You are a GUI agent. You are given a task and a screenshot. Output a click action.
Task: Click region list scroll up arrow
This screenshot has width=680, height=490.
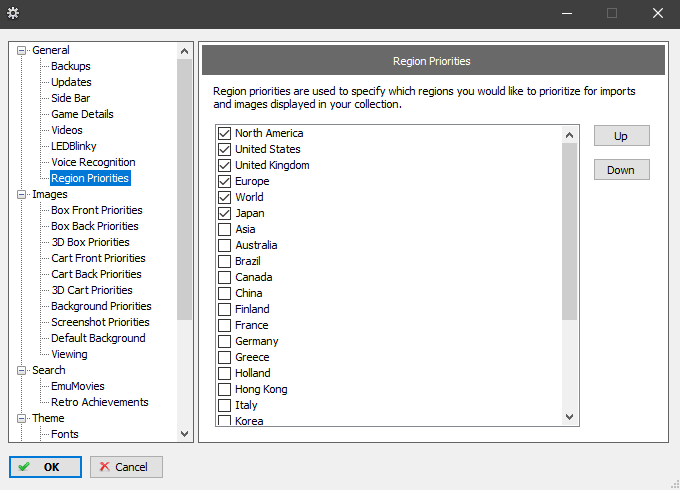[x=569, y=135]
